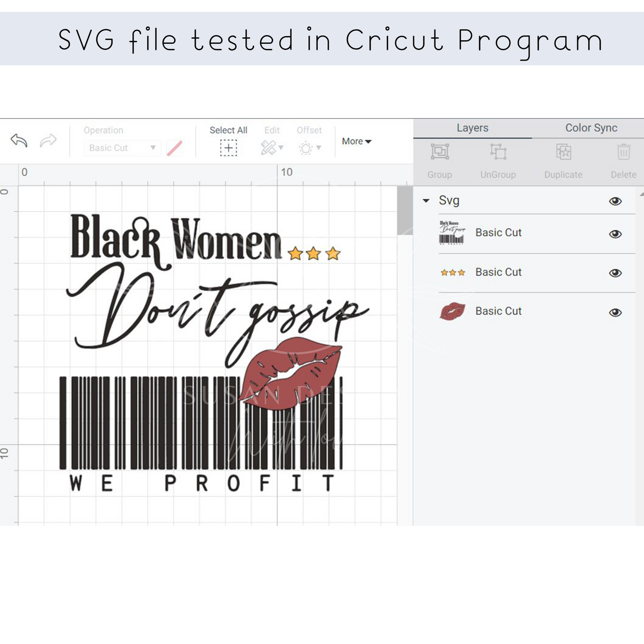Open the Operation Basic Cut dropdown
The width and height of the screenshot is (644, 644).
pos(122,148)
